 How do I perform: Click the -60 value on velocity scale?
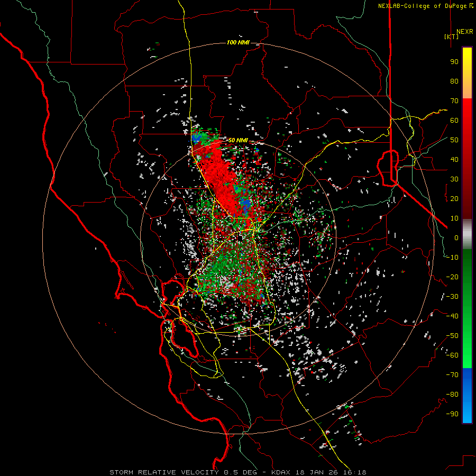pos(452,355)
